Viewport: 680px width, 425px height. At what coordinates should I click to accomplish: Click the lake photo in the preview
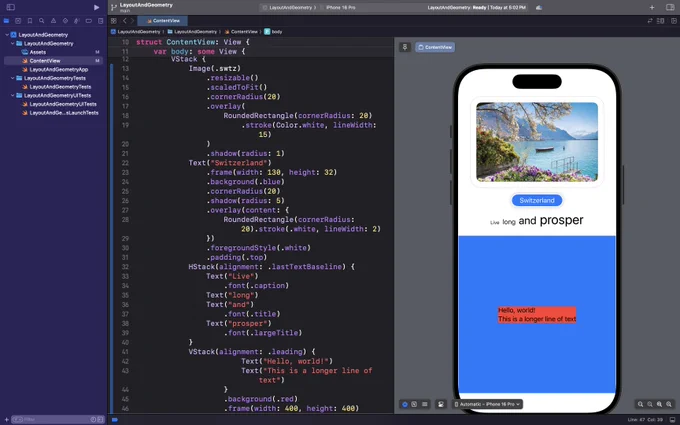coord(537,142)
